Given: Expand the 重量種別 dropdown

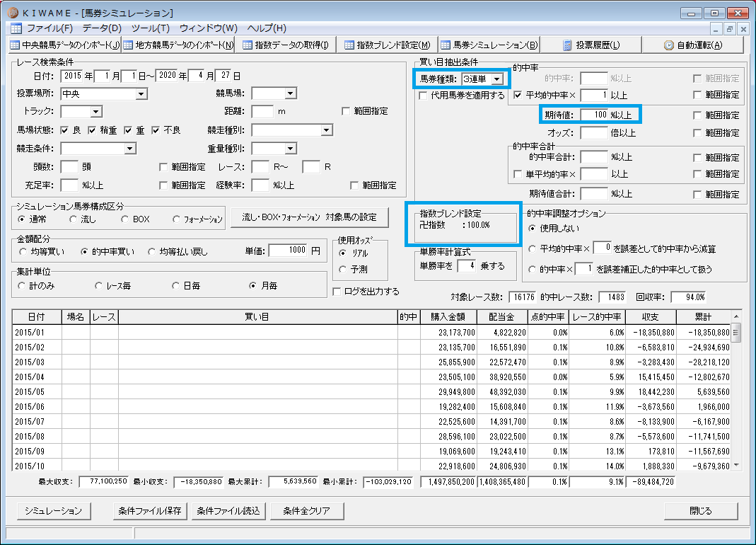Looking at the screenshot, I should 290,149.
